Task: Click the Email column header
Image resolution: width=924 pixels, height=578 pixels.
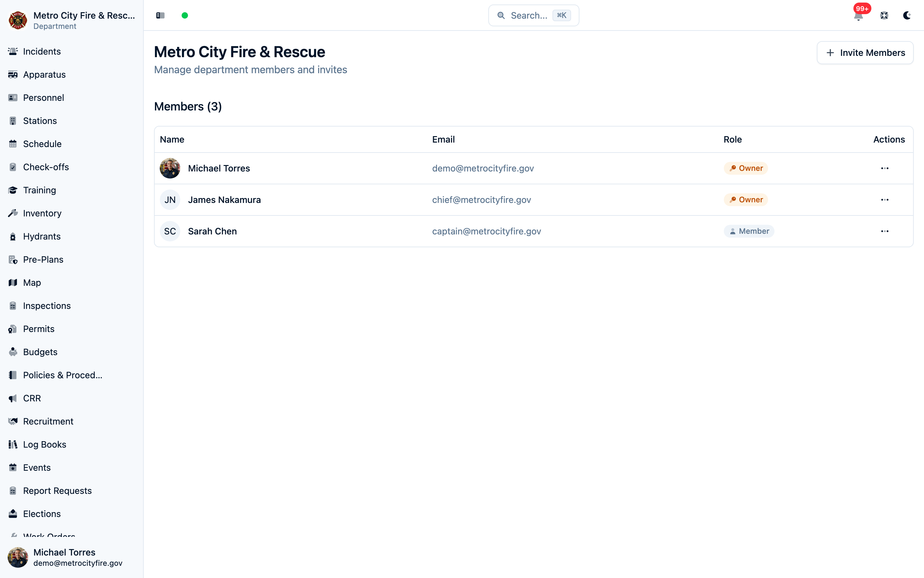Action: click(443, 140)
